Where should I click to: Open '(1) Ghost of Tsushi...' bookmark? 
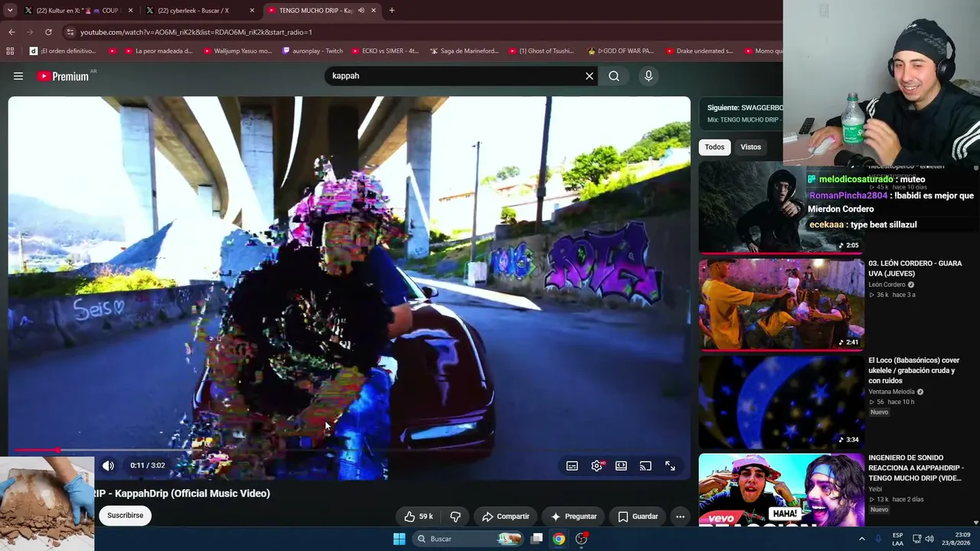coord(541,51)
